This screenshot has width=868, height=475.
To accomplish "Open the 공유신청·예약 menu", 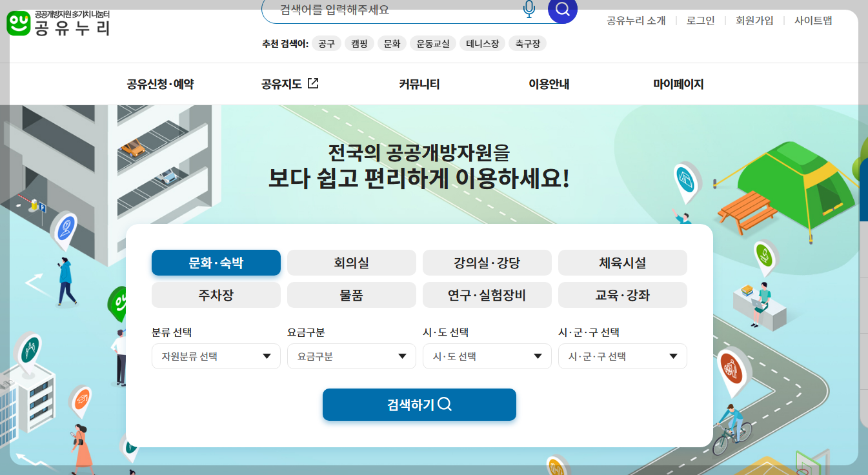I will pyautogui.click(x=160, y=84).
